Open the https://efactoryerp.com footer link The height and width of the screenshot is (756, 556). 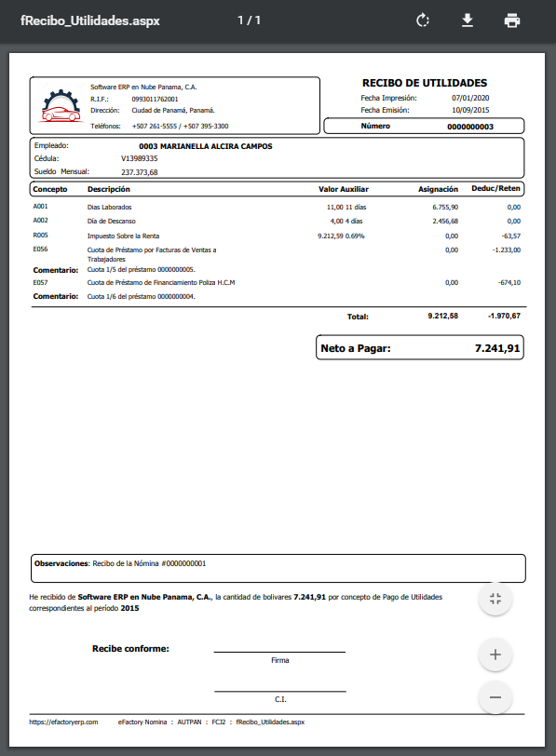click(x=63, y=722)
